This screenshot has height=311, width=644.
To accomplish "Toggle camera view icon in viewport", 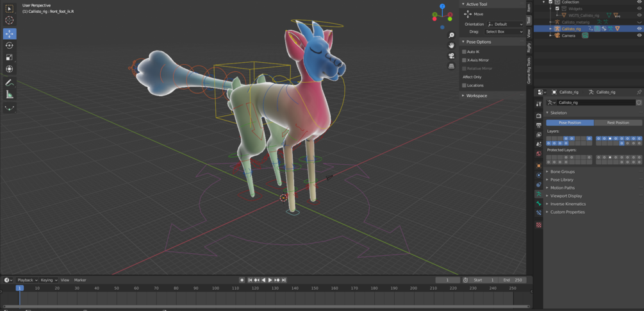I will pyautogui.click(x=451, y=55).
